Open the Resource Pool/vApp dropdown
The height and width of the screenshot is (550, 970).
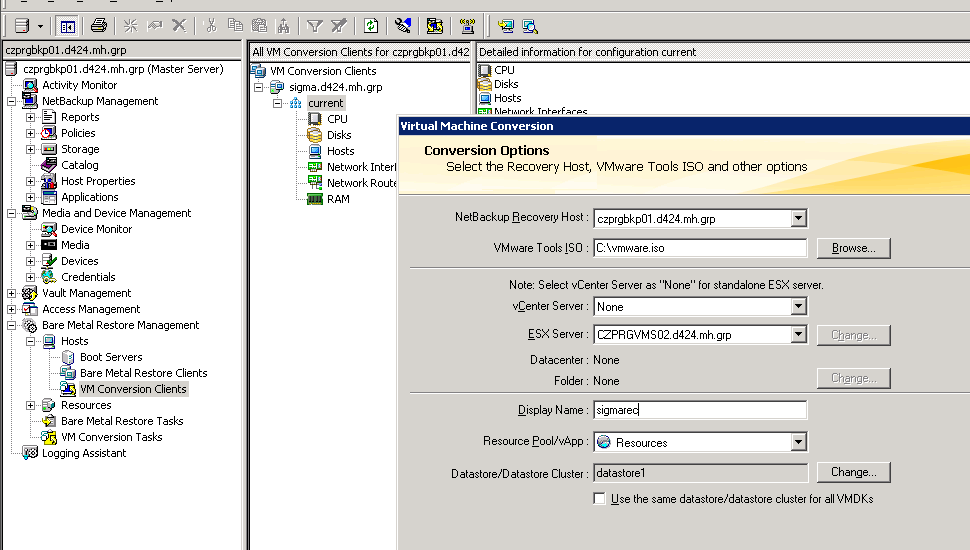tap(799, 442)
